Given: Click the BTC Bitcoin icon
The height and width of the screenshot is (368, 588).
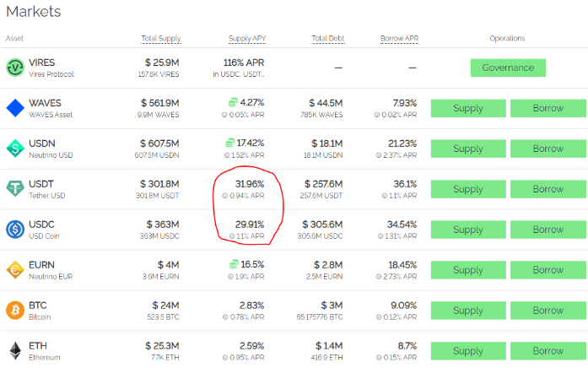Looking at the screenshot, I should click(15, 311).
